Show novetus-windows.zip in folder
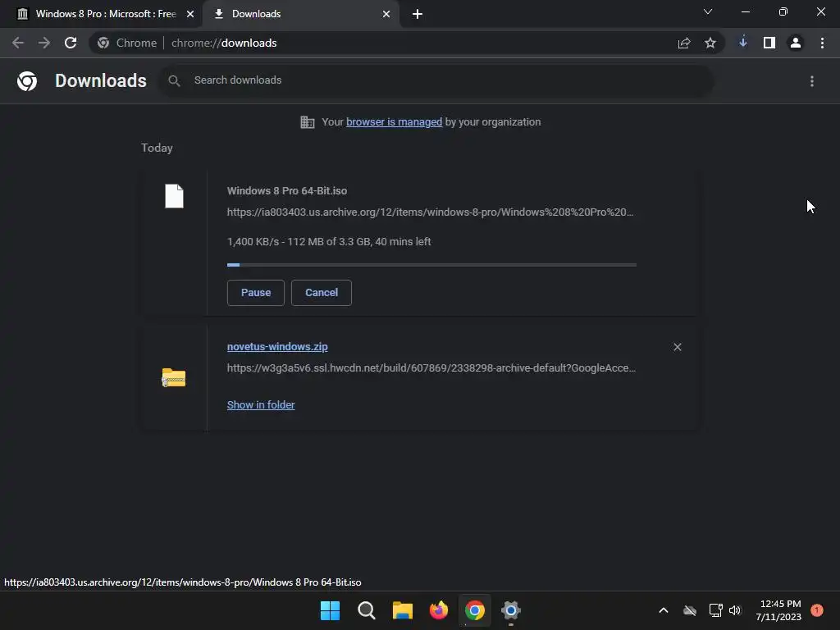The image size is (840, 630). (x=261, y=405)
